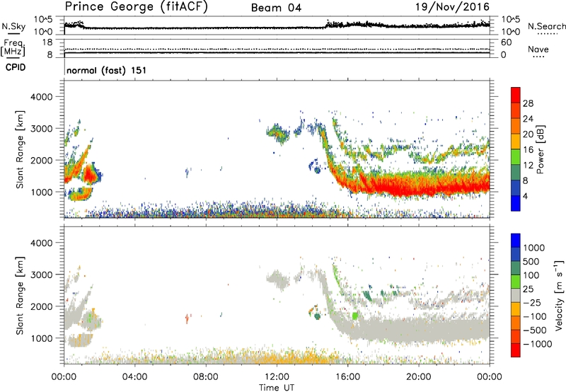Click the '60' Nave axis value

(x=506, y=42)
